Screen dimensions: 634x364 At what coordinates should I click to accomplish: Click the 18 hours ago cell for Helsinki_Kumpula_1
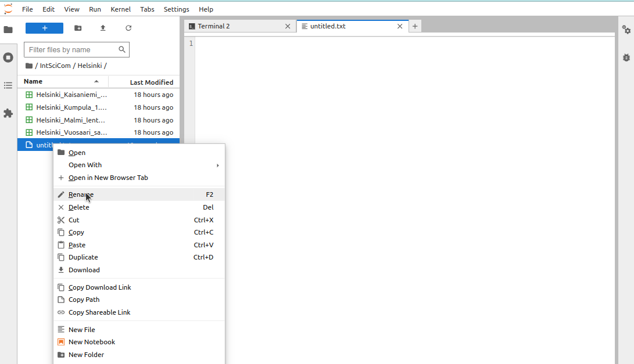153,107
